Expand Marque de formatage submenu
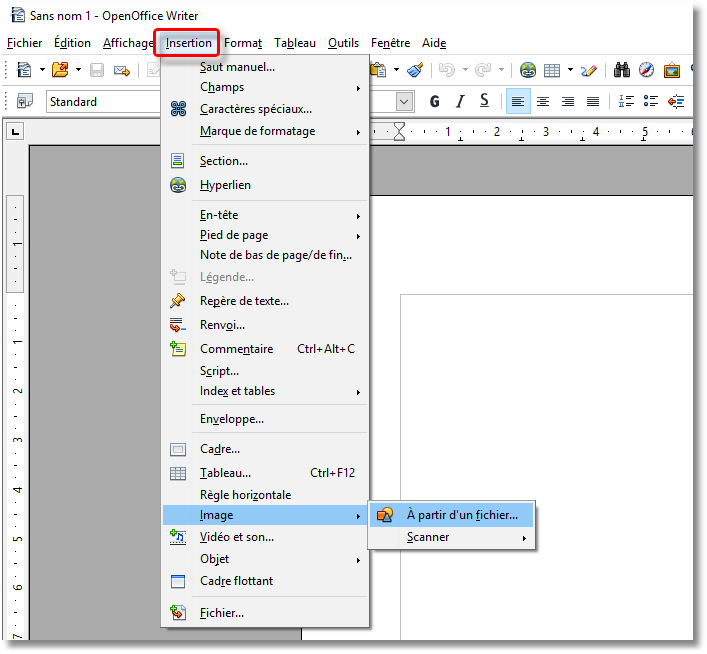707x654 pixels. [266, 131]
